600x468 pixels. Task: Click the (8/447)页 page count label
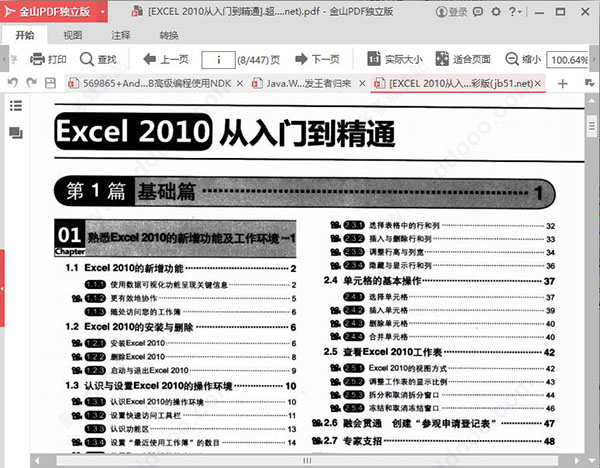pos(259,60)
